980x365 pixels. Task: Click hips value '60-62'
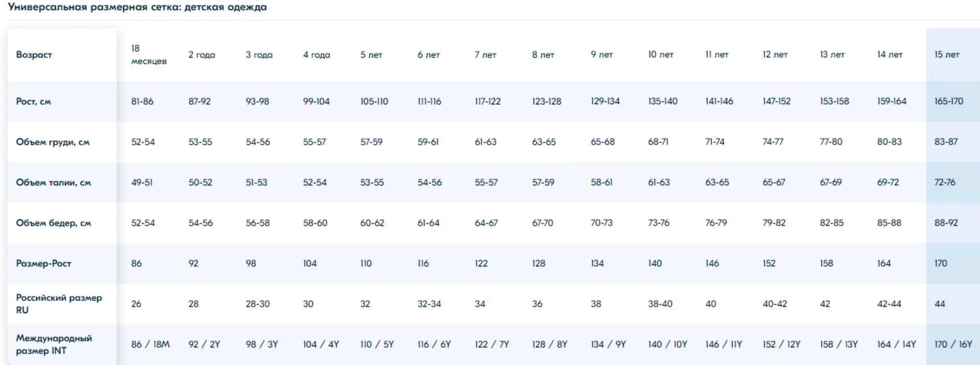pyautogui.click(x=372, y=223)
